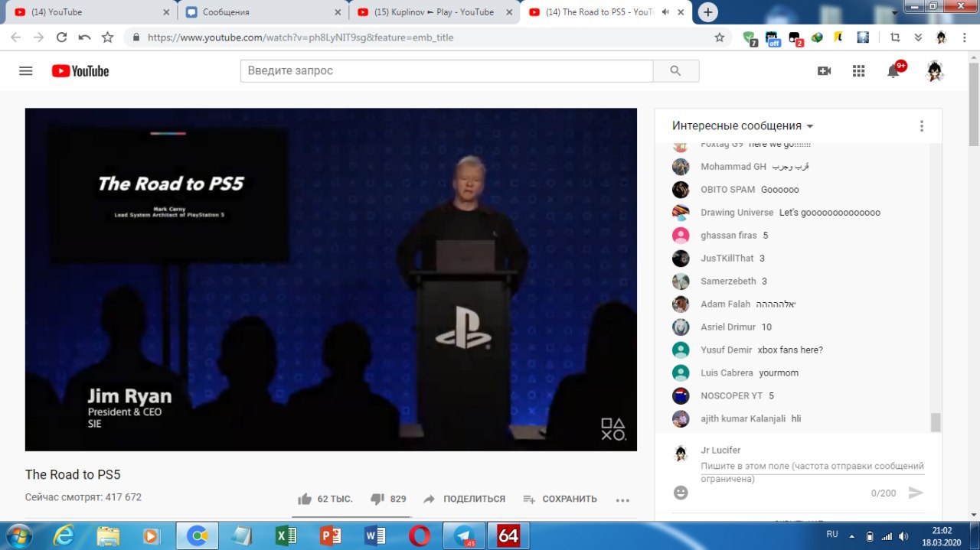The width and height of the screenshot is (980, 550).
Task: Click chat author 'NOSCOPER YT'
Action: [732, 396]
